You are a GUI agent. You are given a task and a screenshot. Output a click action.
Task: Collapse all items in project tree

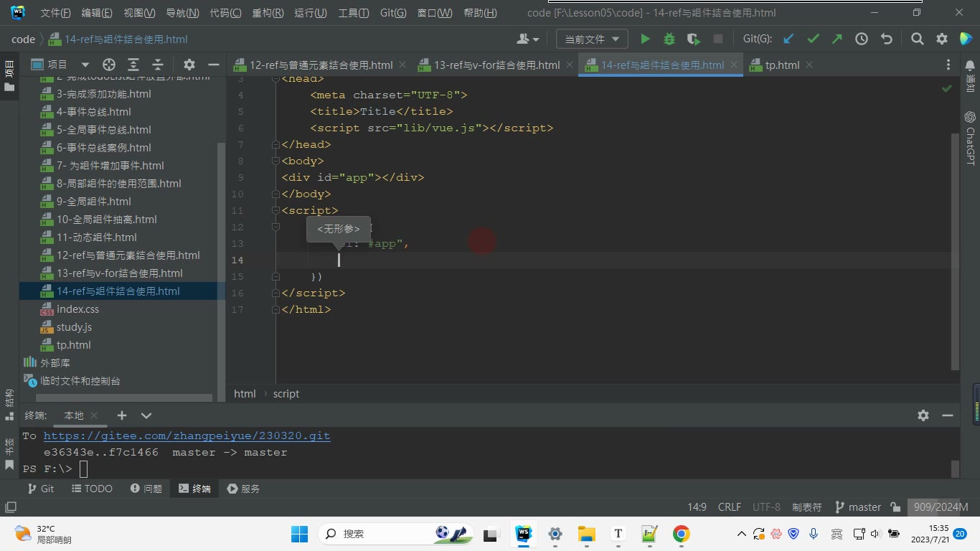pos(158,65)
